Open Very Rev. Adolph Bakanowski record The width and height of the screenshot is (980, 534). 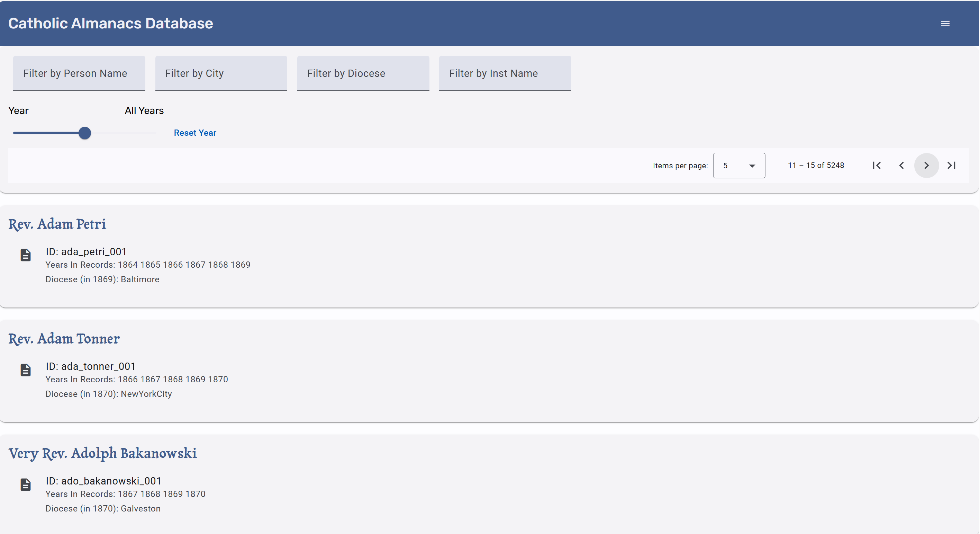(103, 453)
